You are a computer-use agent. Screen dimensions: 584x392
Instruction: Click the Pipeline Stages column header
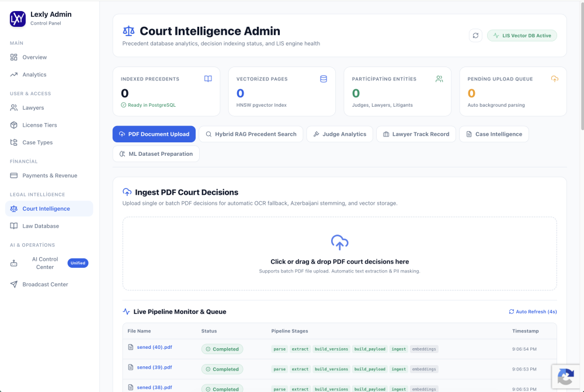[x=290, y=331]
